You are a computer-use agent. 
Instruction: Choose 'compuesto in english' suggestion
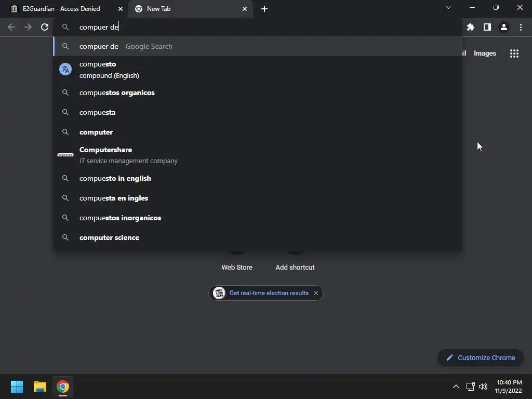[x=258, y=178]
